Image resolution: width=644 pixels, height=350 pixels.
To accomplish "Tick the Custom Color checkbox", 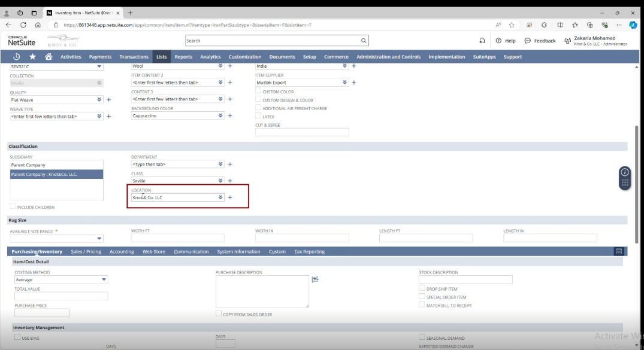I will pyautogui.click(x=258, y=92).
